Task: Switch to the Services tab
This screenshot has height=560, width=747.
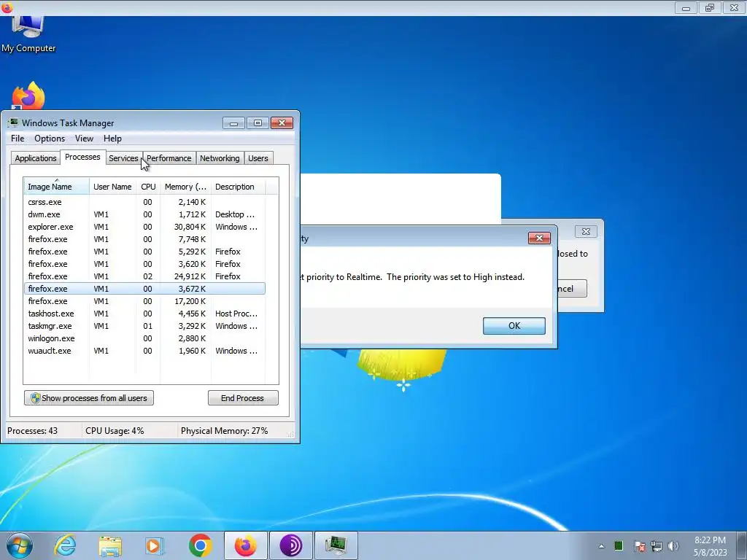Action: [123, 158]
